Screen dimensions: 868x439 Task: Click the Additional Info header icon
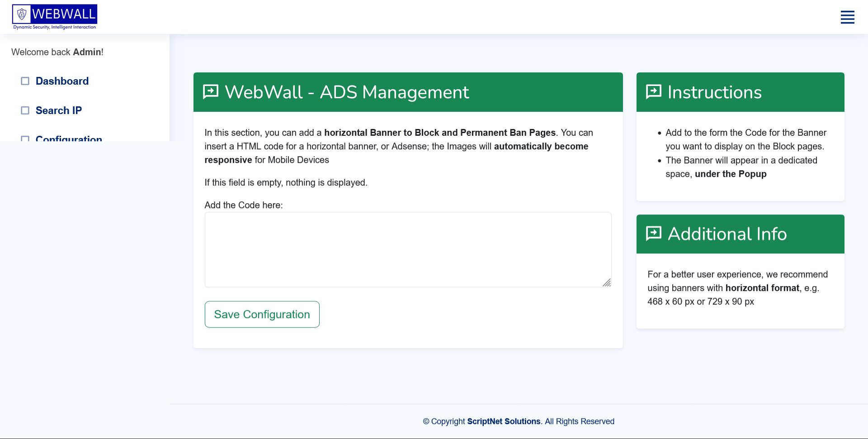click(654, 234)
